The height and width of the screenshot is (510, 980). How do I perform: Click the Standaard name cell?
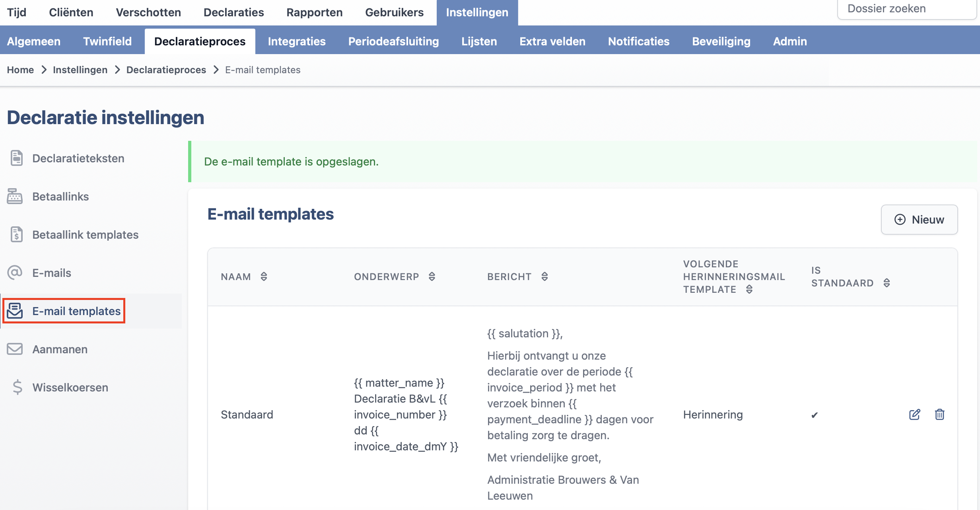coord(247,415)
